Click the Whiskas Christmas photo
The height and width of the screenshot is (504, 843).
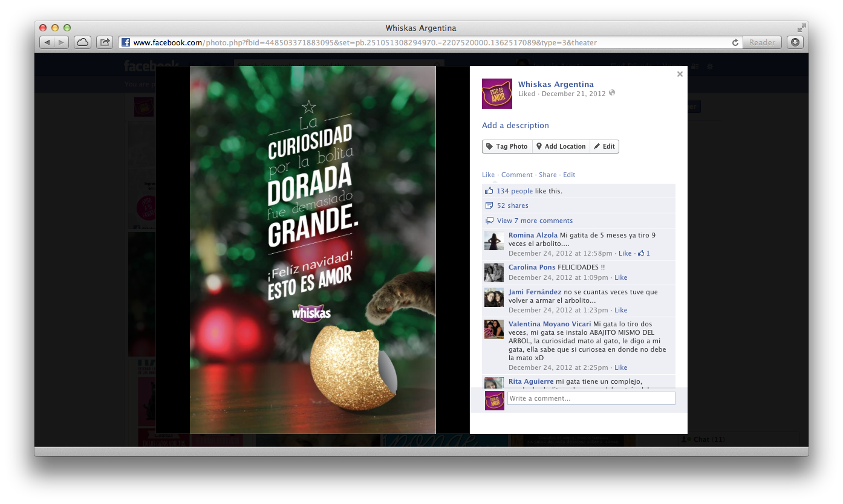click(313, 250)
